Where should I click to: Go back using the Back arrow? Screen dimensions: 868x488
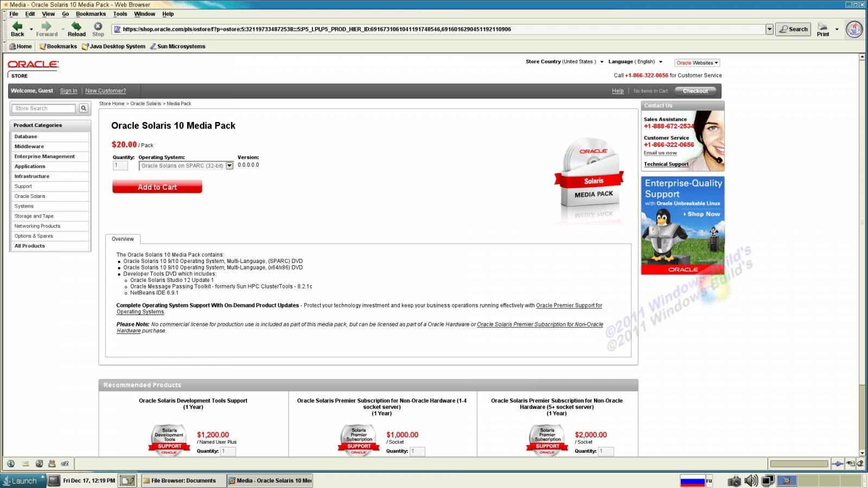pos(17,29)
